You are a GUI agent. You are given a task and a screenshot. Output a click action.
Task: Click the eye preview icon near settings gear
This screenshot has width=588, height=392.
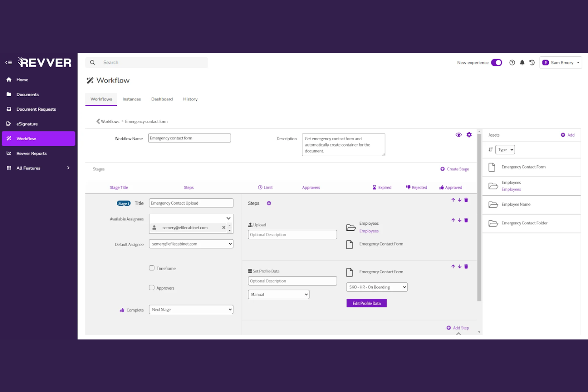tap(458, 135)
